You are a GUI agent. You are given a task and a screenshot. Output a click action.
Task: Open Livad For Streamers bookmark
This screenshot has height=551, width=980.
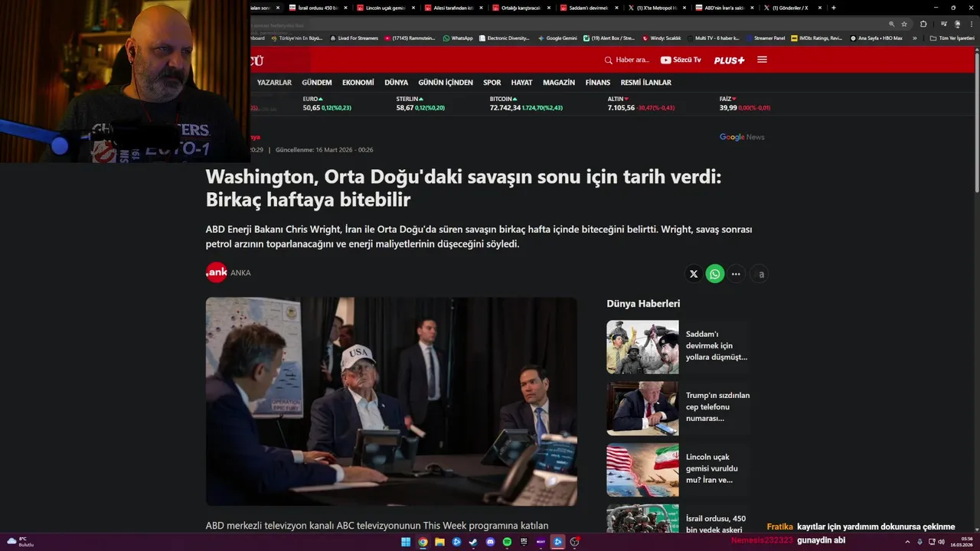coord(354,38)
